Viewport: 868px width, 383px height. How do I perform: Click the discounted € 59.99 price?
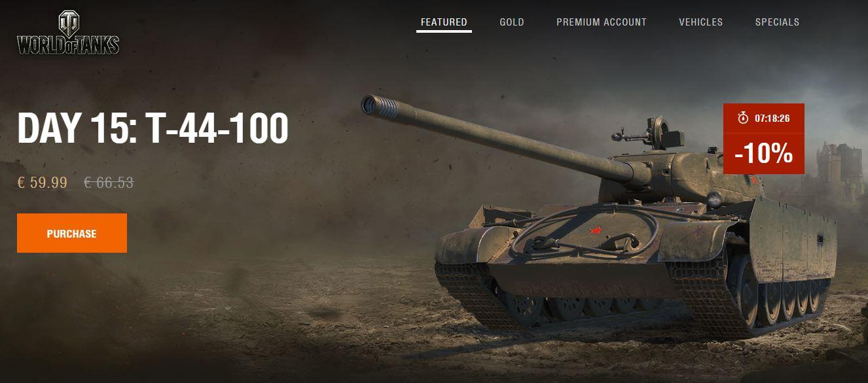pos(43,183)
